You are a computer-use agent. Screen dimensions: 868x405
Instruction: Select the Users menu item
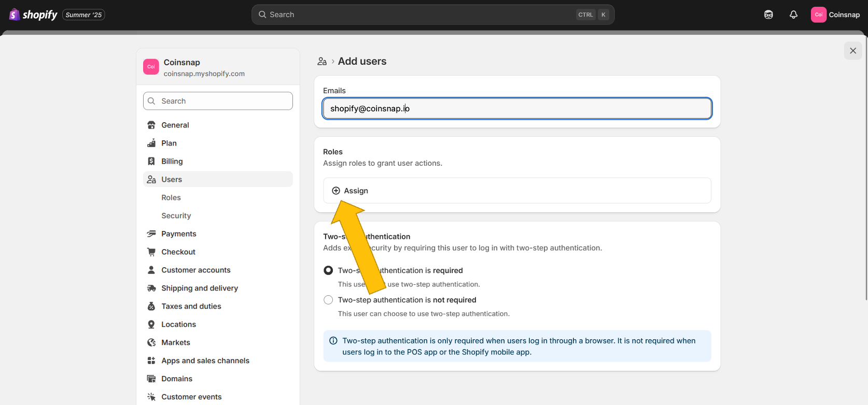click(218, 179)
